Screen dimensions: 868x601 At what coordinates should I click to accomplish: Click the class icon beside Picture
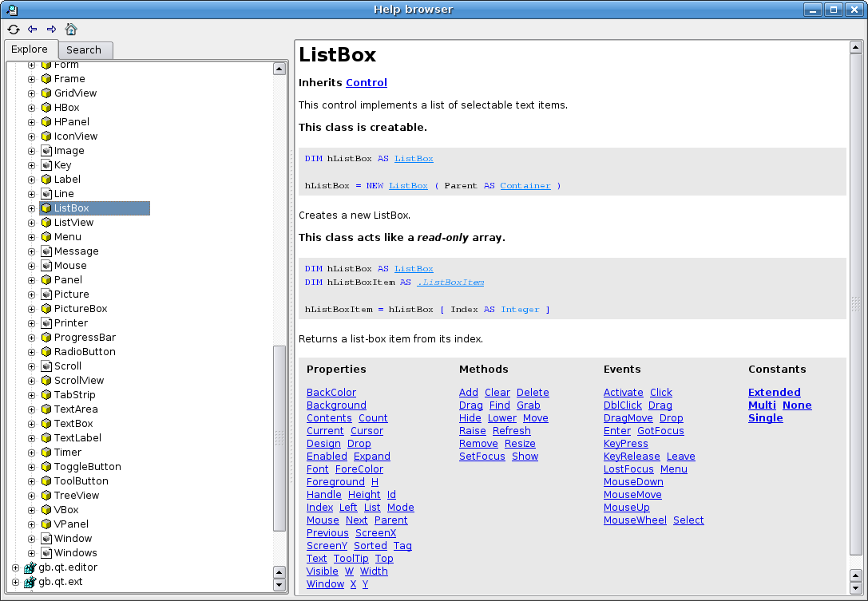pos(46,295)
